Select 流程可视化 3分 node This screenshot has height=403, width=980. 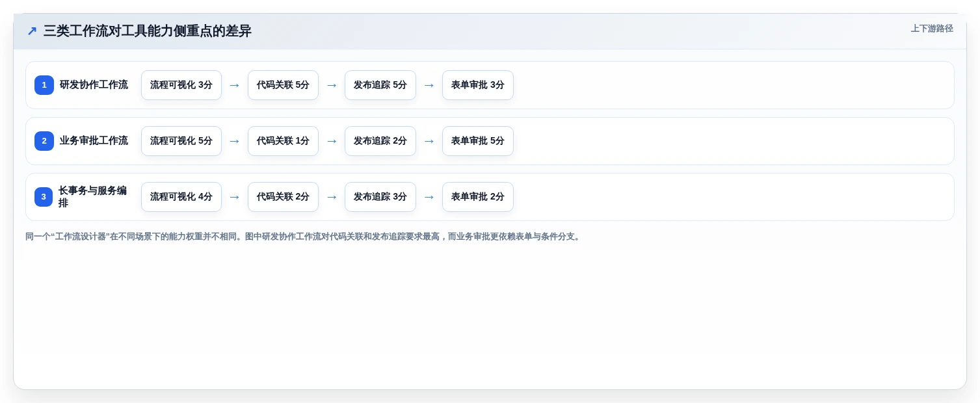coord(181,85)
